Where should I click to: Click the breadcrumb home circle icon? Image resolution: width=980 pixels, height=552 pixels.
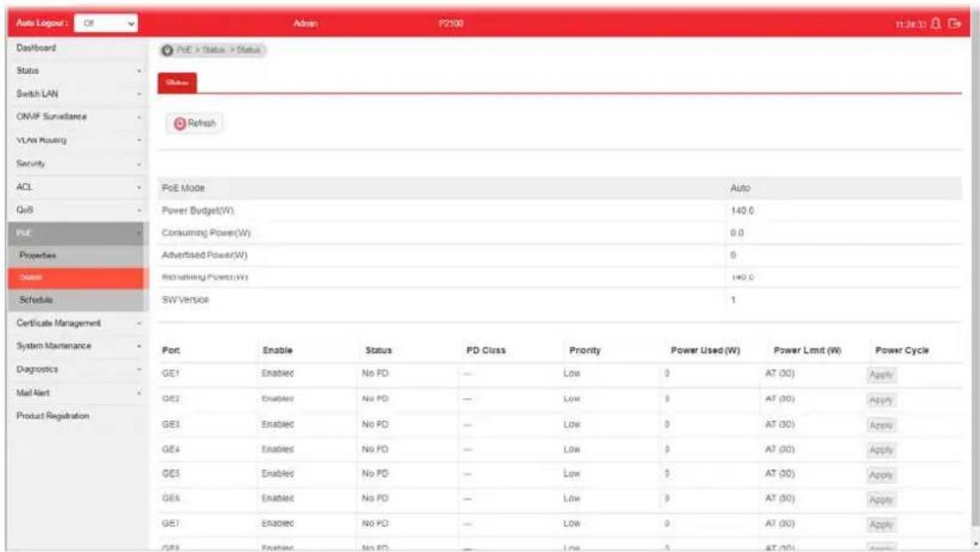tap(166, 50)
